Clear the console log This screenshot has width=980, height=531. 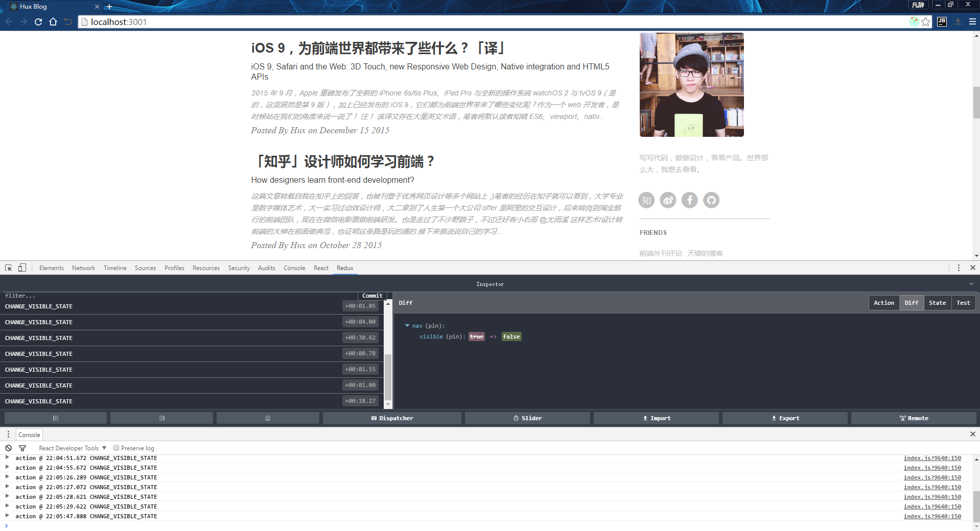point(9,448)
